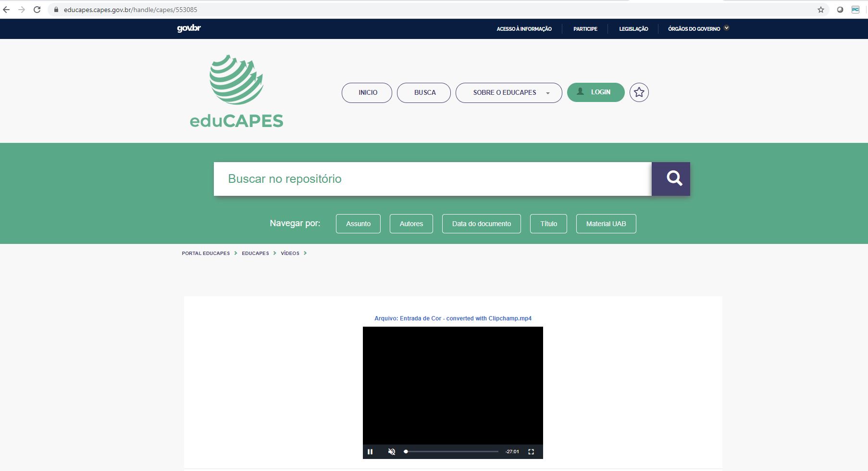Open the Inicio menu item
Viewport: 868px width, 471px height.
(367, 93)
